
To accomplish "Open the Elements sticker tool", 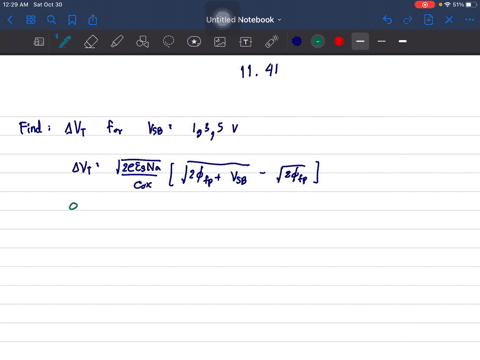I will [194, 42].
